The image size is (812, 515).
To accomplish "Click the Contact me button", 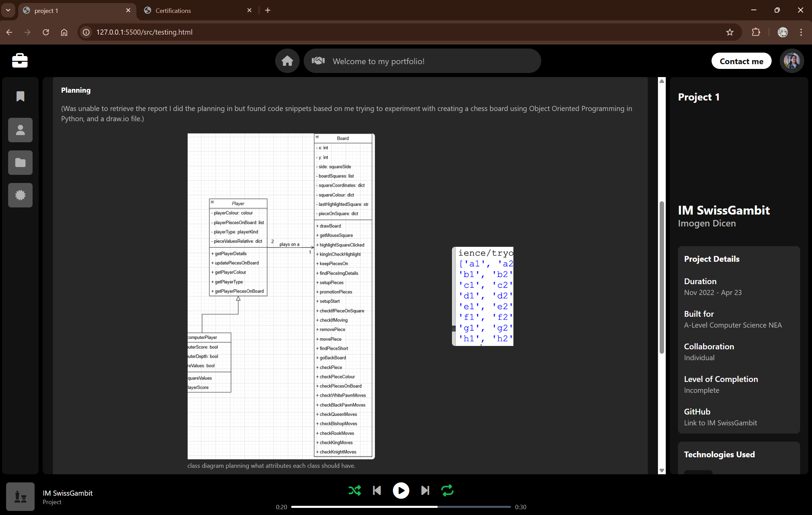I will (x=741, y=61).
